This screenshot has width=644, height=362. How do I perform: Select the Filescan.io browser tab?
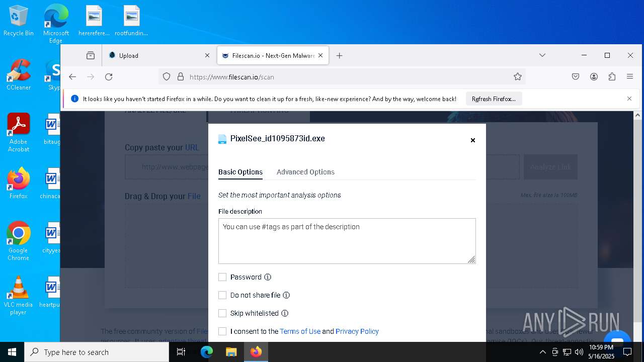tap(273, 55)
